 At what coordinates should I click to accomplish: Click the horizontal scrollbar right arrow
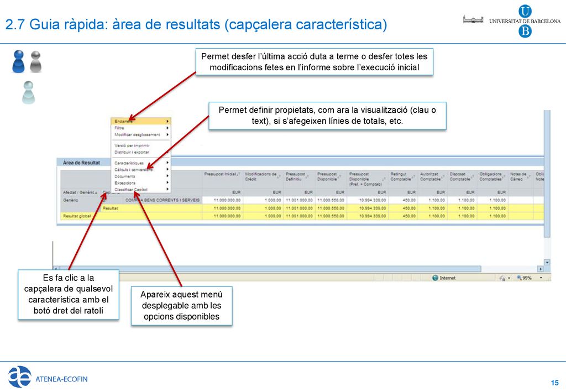coord(541,269)
